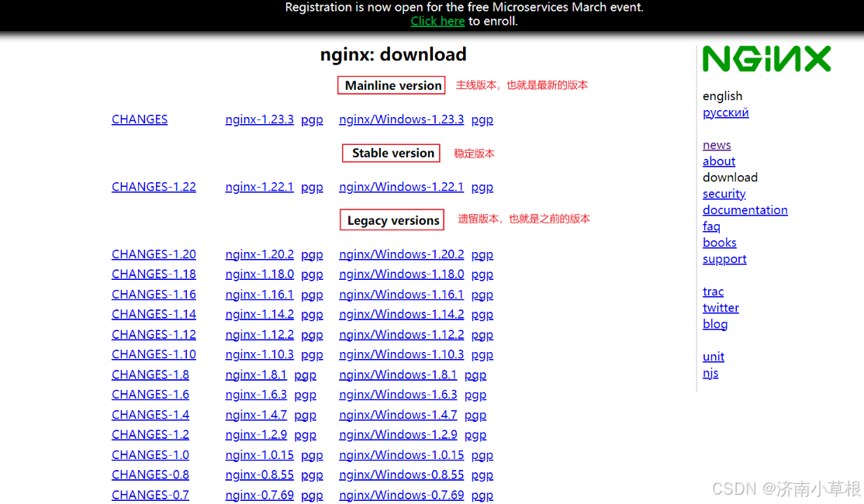Download nginx/Windows-1.2.9
Screen dimensions: 864x504
[x=398, y=435]
